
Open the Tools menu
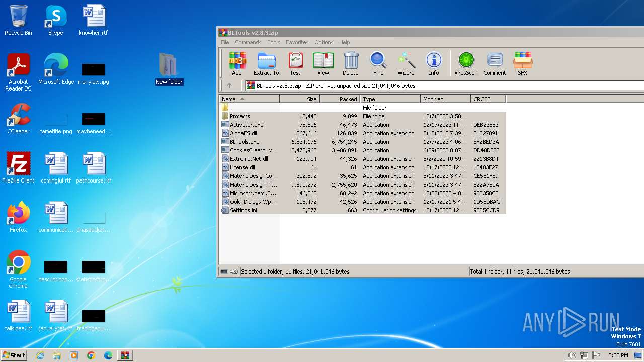tap(274, 42)
